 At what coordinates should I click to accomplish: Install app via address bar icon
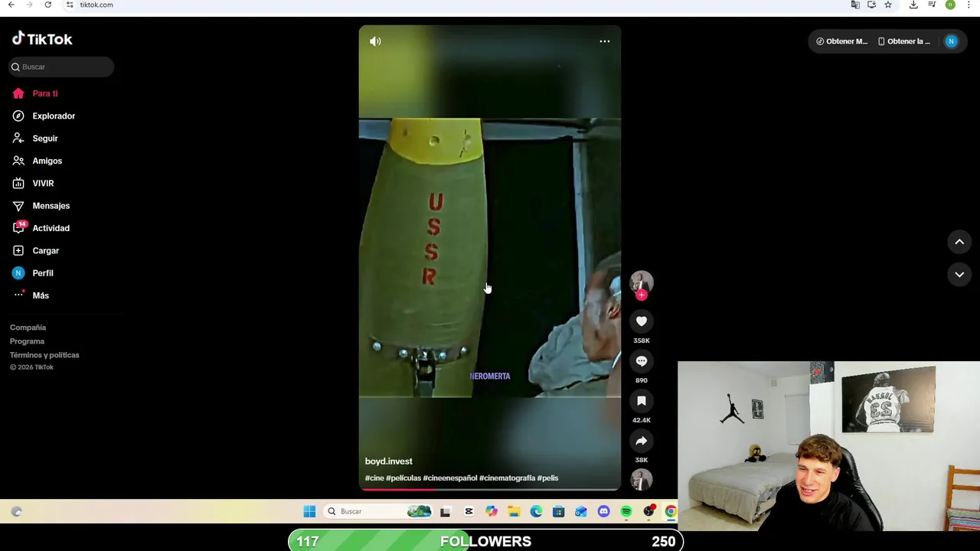point(871,5)
